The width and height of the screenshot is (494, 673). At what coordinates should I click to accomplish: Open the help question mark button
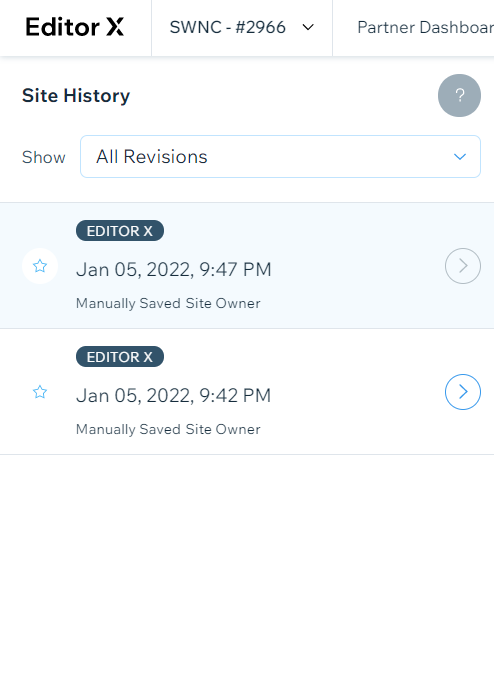(x=459, y=95)
